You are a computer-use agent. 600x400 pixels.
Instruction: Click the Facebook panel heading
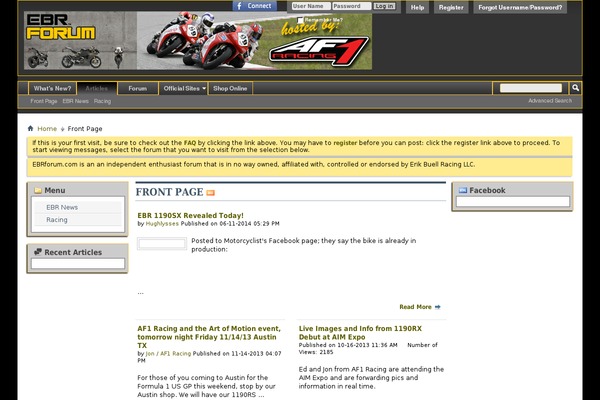pyautogui.click(x=487, y=190)
